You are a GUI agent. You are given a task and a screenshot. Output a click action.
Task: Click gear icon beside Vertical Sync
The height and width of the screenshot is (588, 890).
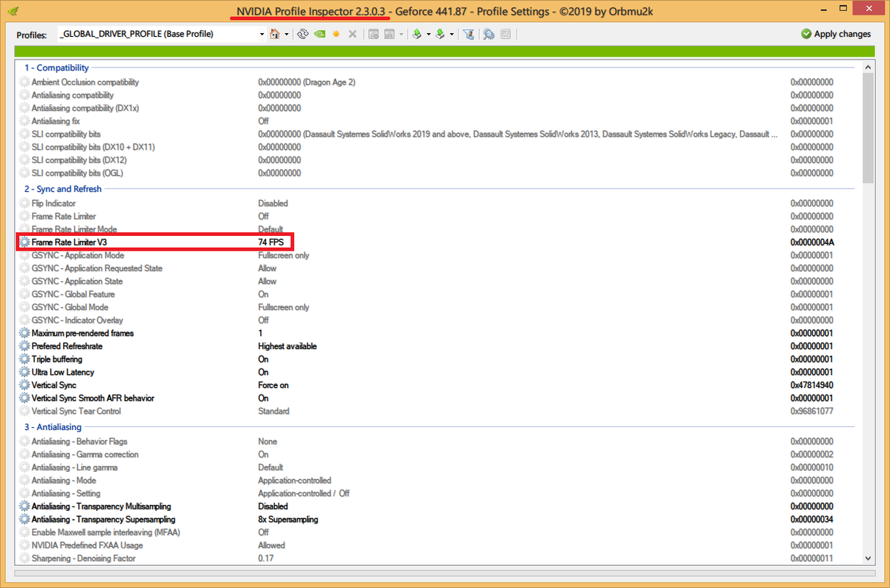25,385
